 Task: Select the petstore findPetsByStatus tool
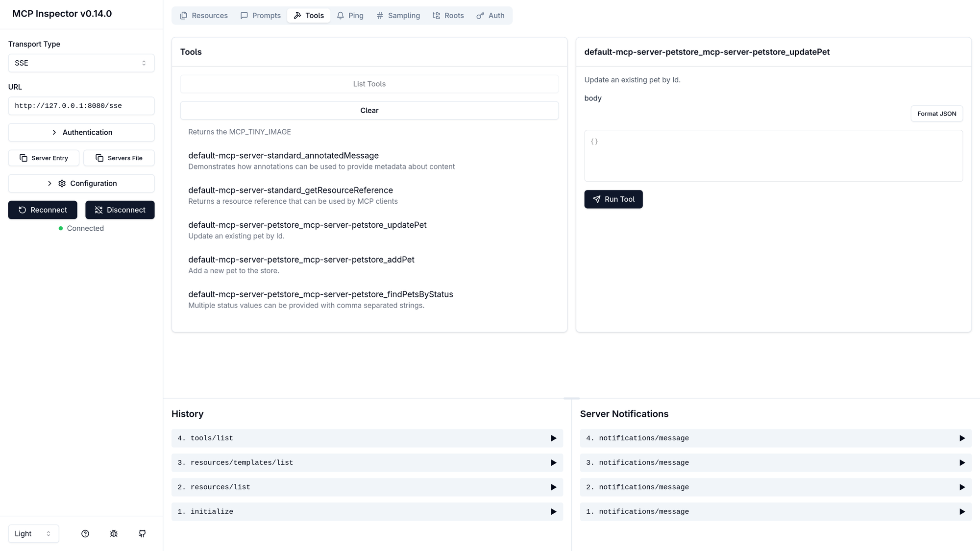coord(369,300)
